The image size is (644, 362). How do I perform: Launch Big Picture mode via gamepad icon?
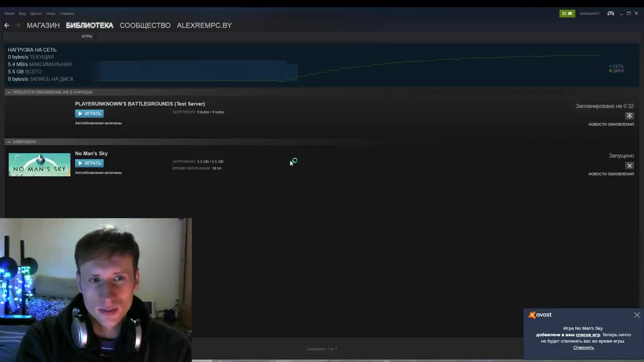[610, 14]
